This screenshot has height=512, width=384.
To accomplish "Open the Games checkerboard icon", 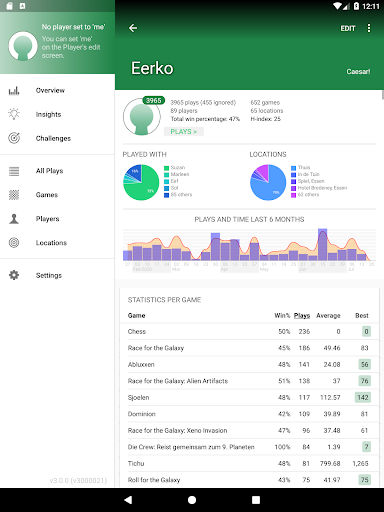I will pyautogui.click(x=14, y=195).
